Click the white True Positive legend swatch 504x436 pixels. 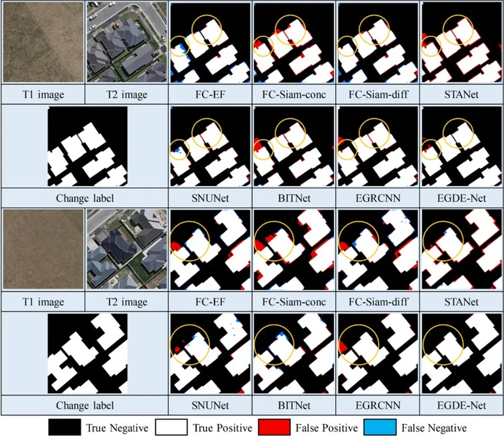(171, 427)
